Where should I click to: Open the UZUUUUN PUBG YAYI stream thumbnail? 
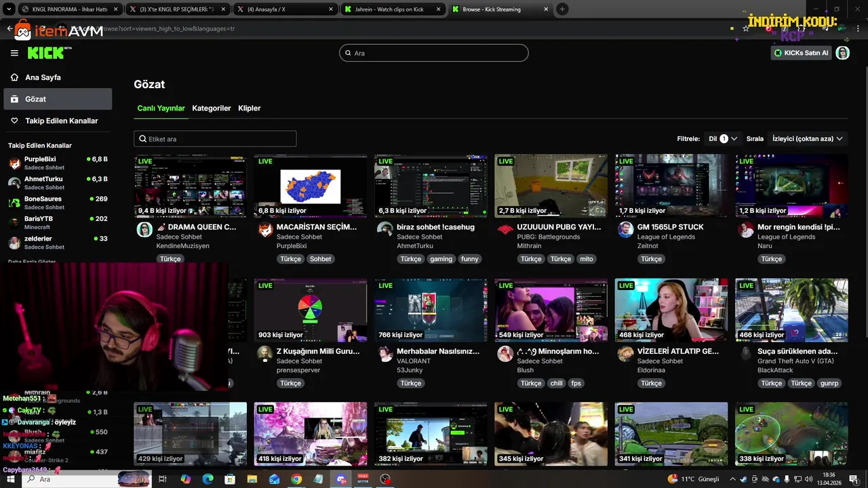(551, 186)
